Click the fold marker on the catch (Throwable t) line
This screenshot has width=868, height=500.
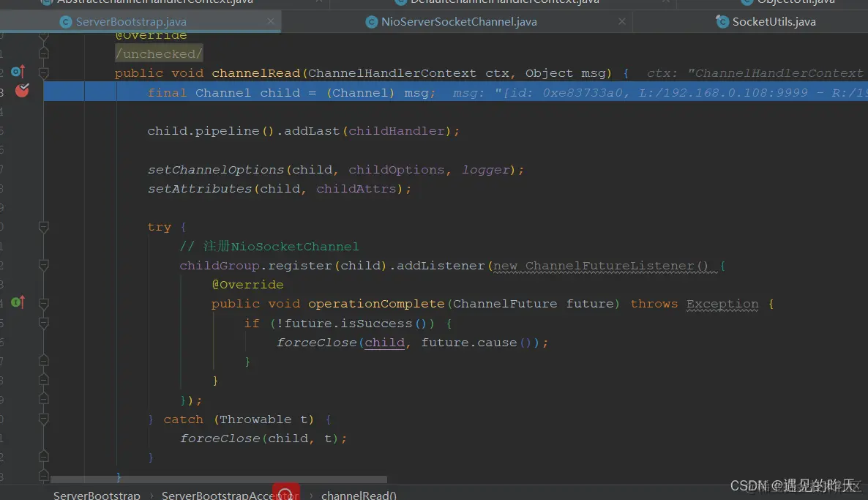[x=44, y=419]
